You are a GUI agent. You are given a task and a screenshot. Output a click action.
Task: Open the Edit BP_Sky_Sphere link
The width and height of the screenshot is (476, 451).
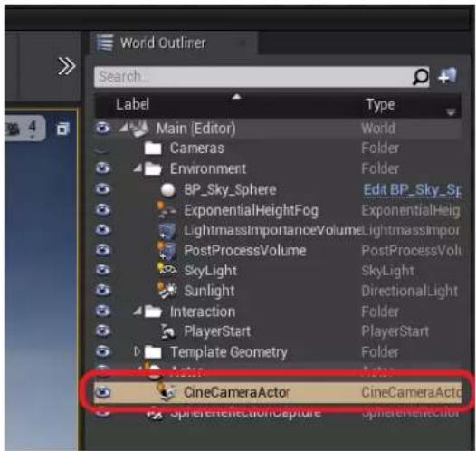click(x=413, y=190)
